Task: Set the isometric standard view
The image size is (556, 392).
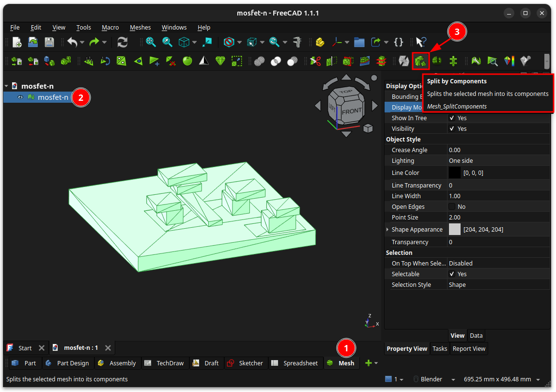Action: 184,42
